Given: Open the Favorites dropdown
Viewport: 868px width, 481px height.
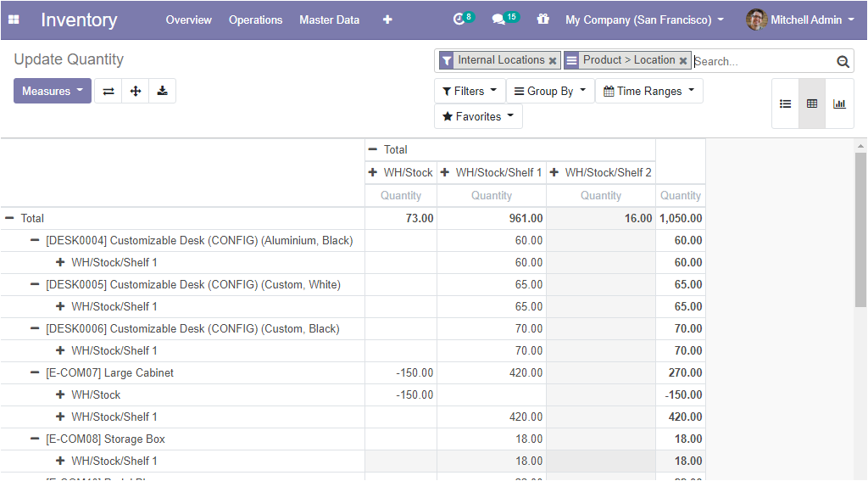Looking at the screenshot, I should click(478, 116).
